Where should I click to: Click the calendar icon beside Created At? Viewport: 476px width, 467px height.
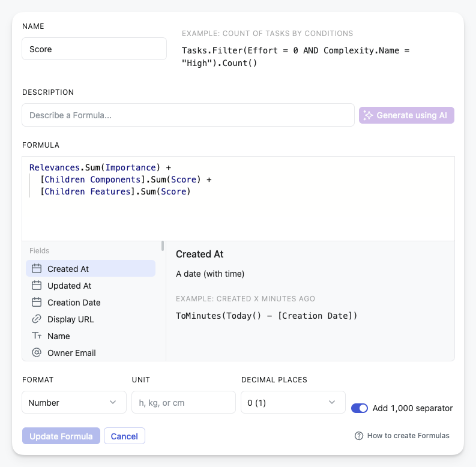pyautogui.click(x=37, y=269)
